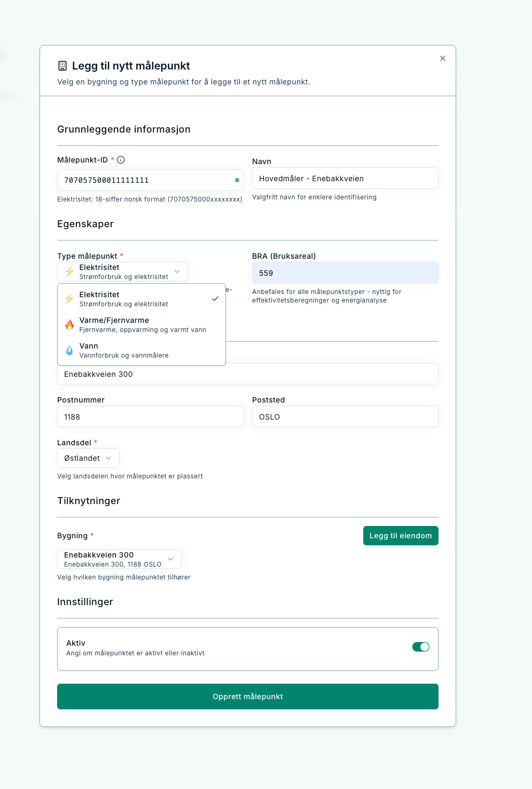Click the info icon beside Målepunkt-ID
532x789 pixels.
tap(121, 160)
